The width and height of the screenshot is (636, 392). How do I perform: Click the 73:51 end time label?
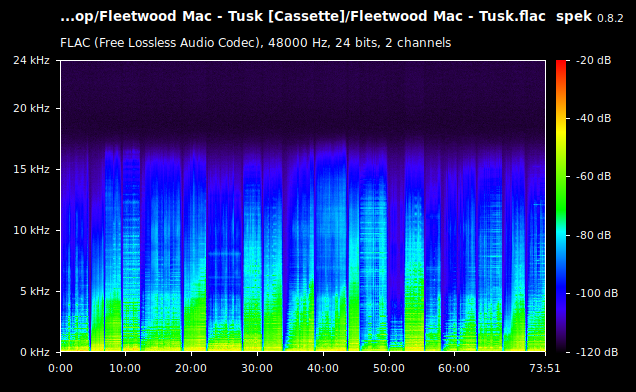coord(545,368)
